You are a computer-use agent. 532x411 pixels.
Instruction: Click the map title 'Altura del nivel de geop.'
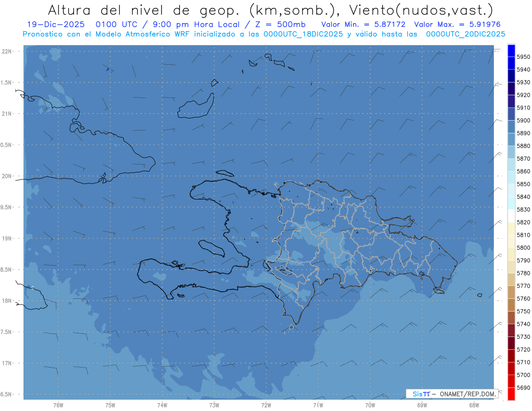click(145, 10)
